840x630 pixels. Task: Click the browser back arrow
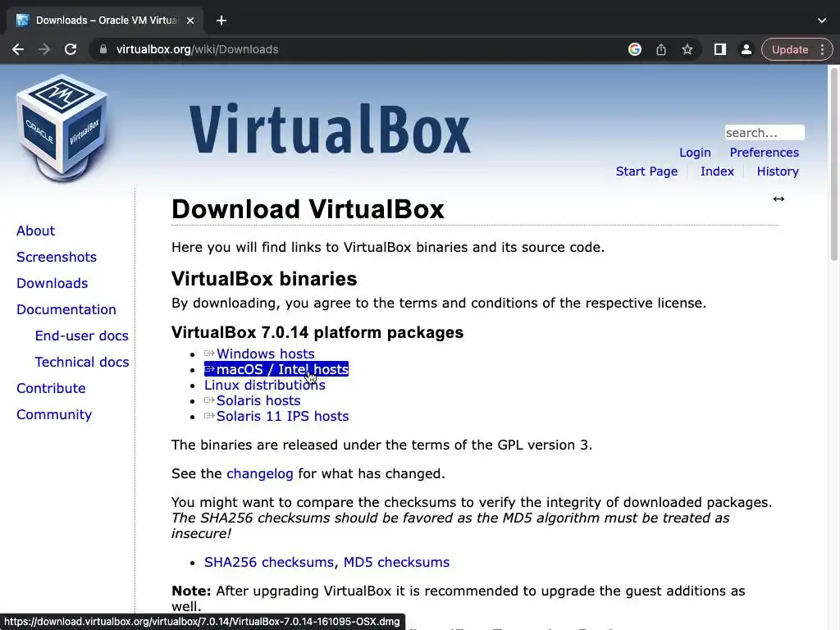(x=18, y=49)
